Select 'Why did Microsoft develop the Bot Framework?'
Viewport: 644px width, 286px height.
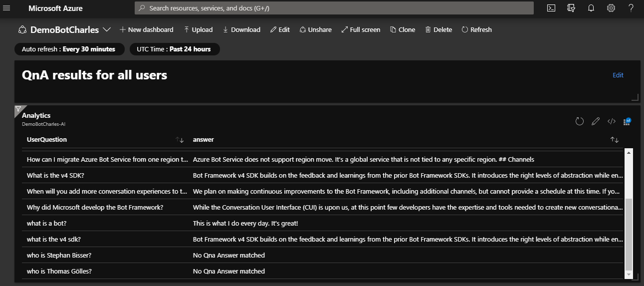pos(95,208)
